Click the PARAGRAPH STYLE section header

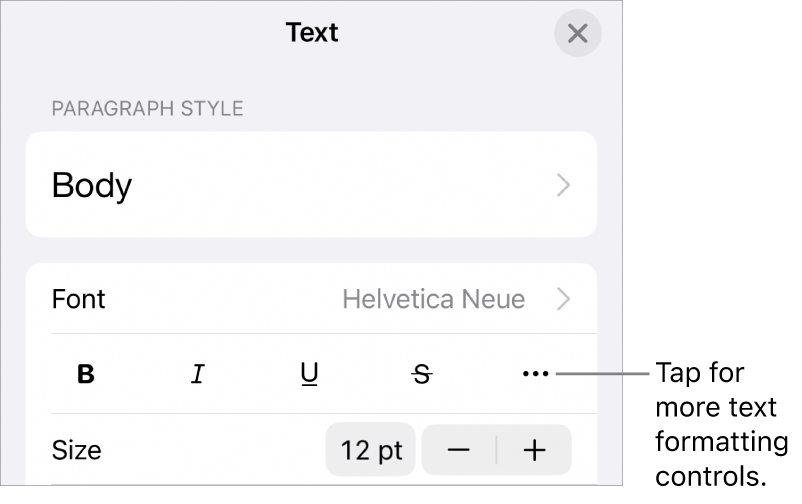147,108
